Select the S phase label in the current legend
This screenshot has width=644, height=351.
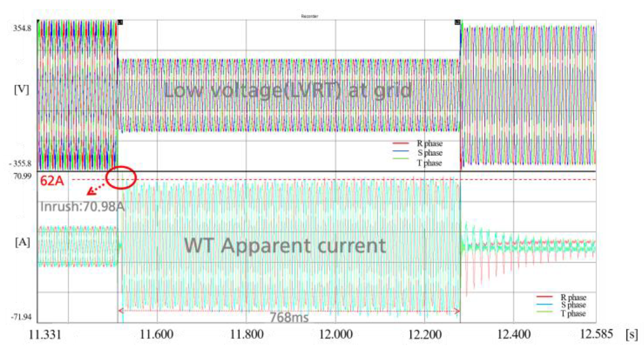tap(573, 305)
